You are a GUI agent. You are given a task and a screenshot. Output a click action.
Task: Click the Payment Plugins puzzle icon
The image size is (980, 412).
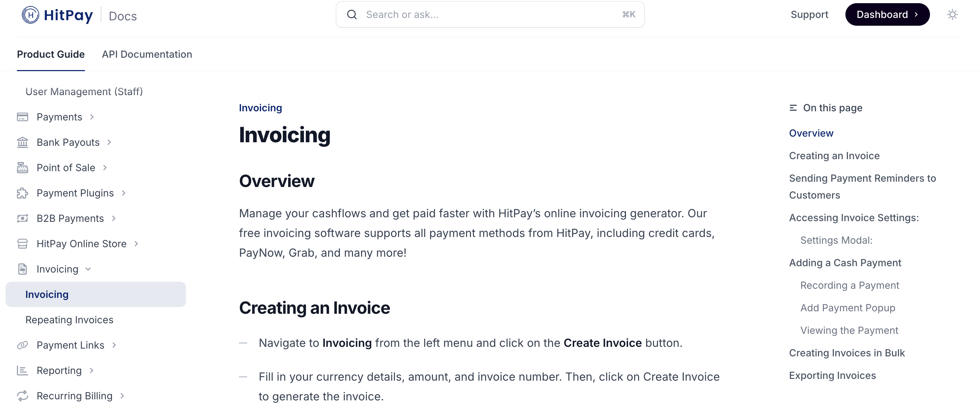pos(23,193)
